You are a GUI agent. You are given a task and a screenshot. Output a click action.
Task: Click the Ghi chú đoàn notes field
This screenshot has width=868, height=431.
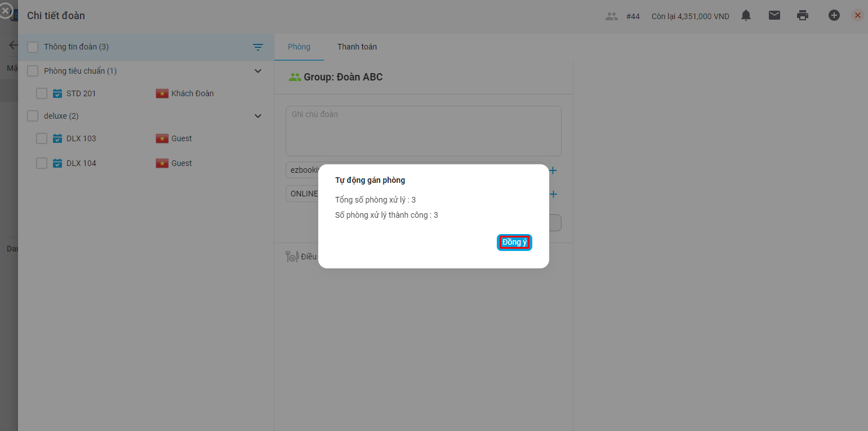(x=423, y=131)
